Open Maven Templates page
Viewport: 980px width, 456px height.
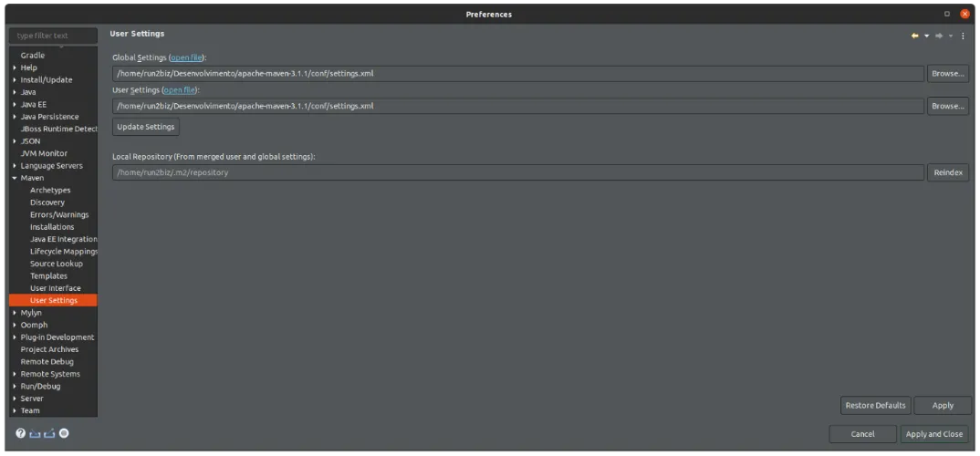coord(48,276)
